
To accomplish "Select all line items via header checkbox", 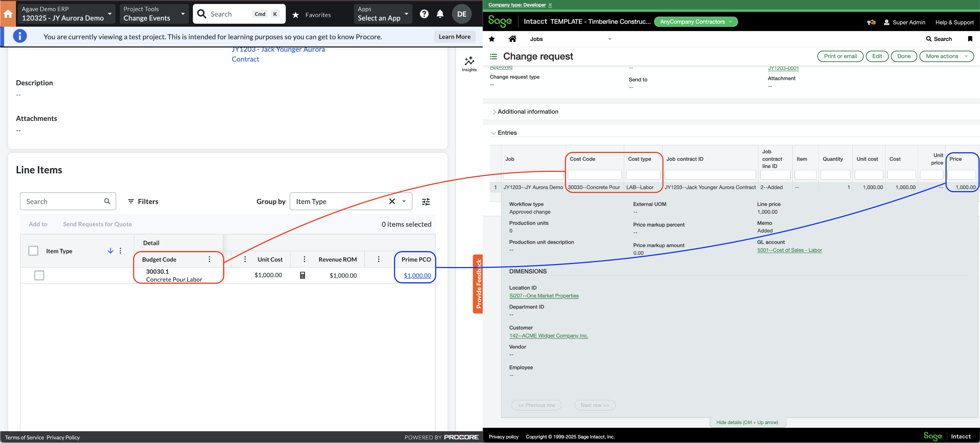I will point(33,251).
